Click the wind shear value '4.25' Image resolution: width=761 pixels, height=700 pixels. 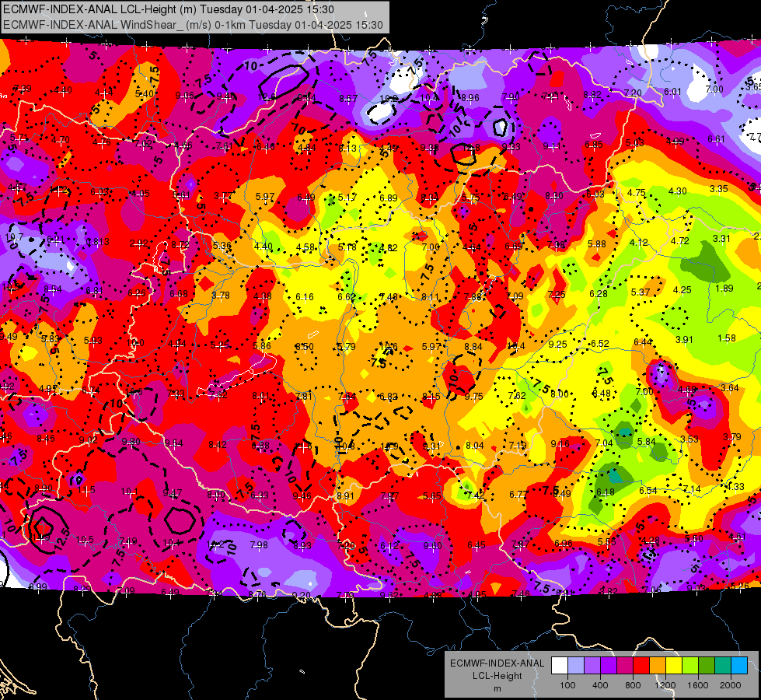(x=682, y=290)
